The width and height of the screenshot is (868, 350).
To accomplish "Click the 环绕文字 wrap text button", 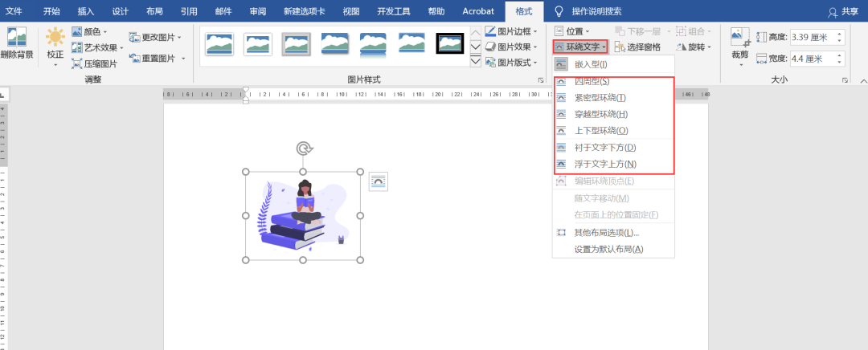I will click(x=579, y=47).
